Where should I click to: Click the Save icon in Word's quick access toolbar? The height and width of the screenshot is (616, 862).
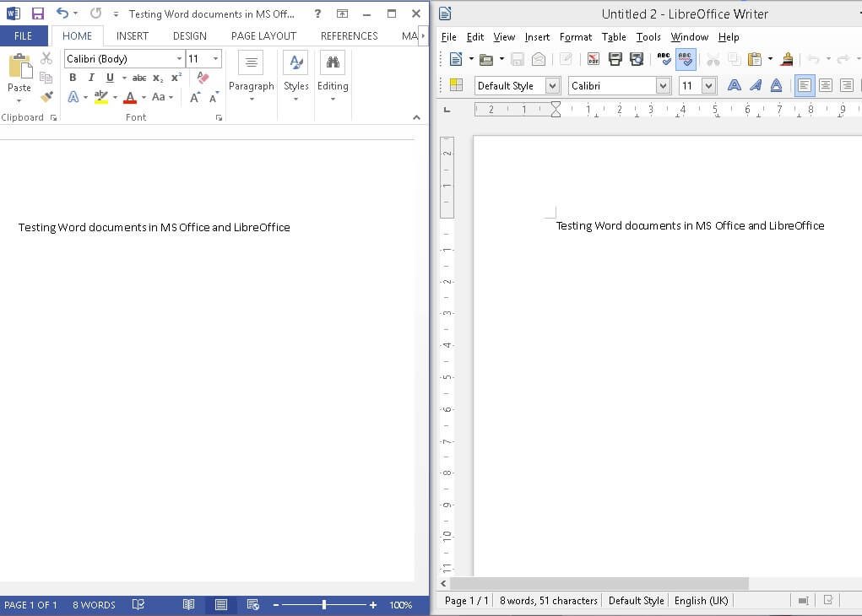click(37, 14)
